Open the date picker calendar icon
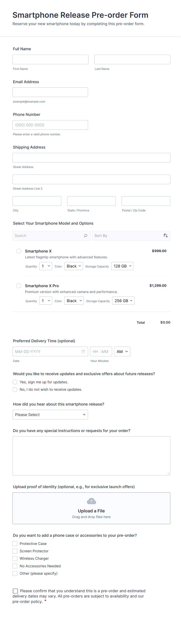The image size is (181, 644). point(83,352)
